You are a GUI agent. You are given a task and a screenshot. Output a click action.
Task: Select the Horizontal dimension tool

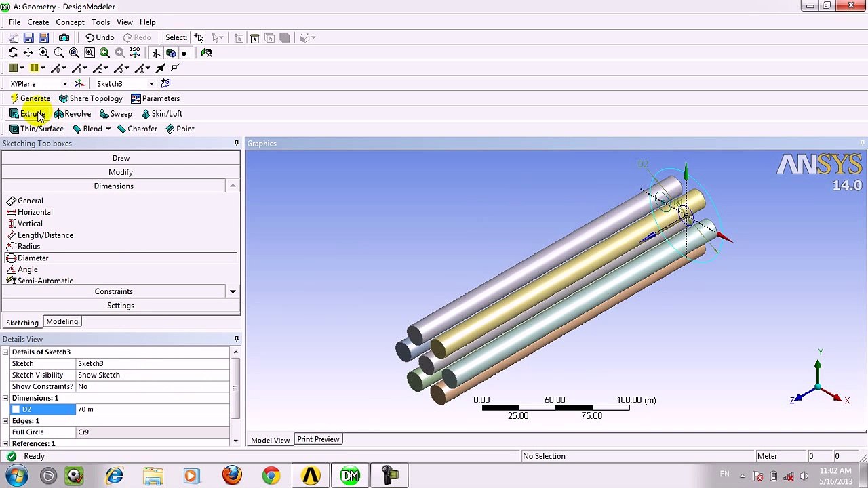click(x=29, y=212)
